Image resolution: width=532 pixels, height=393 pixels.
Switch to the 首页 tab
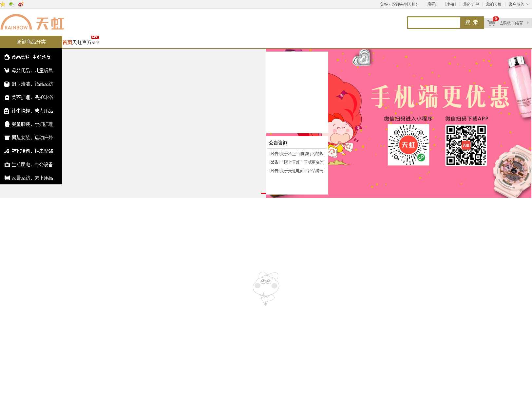(67, 43)
